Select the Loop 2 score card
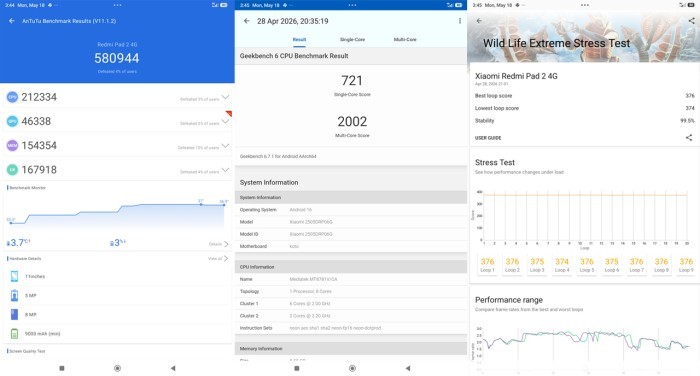Viewport: 700px width, 376px height. [x=512, y=264]
